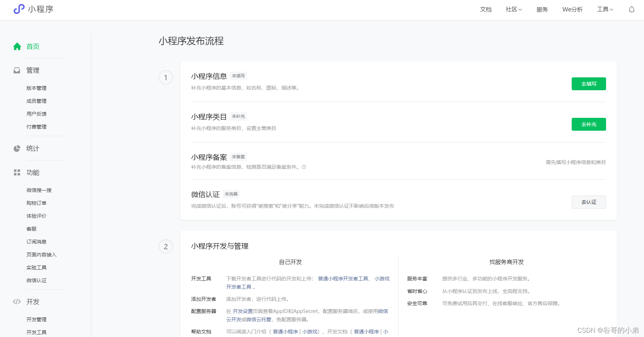Screen dimensions: 644x337
Task: Open 付费管理 in sidebar
Action: point(37,127)
